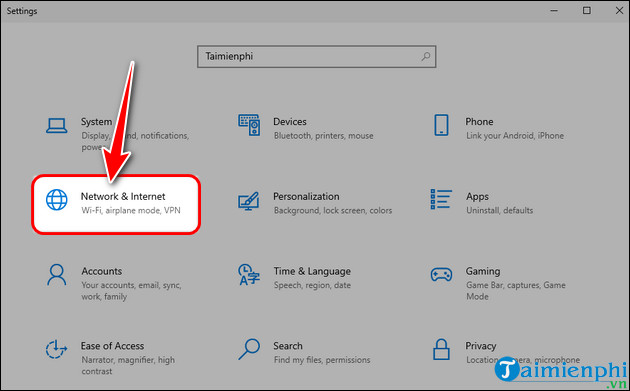Screen dimensions: 630x391
Task: Open the Apps category title
Action: [477, 197]
